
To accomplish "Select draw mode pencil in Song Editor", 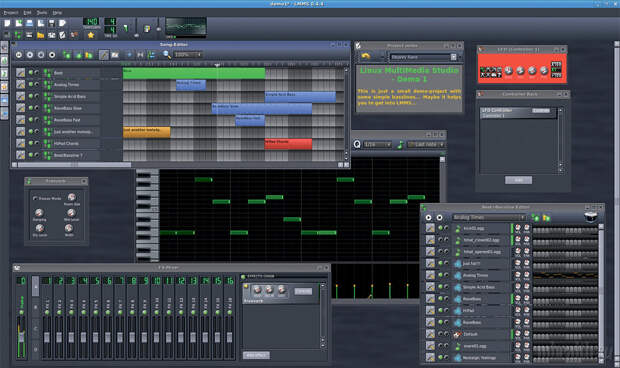I will [104, 55].
